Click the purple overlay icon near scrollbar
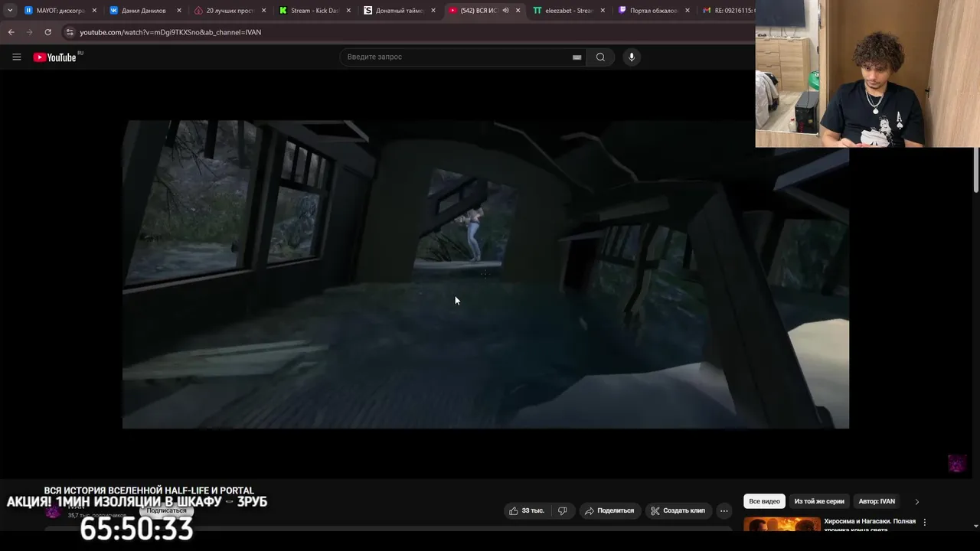 point(957,463)
